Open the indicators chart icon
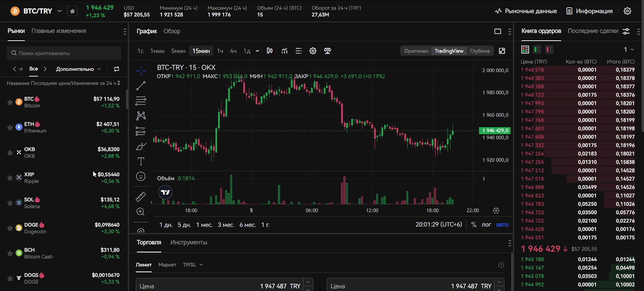The height and width of the screenshot is (291, 644). tap(285, 51)
